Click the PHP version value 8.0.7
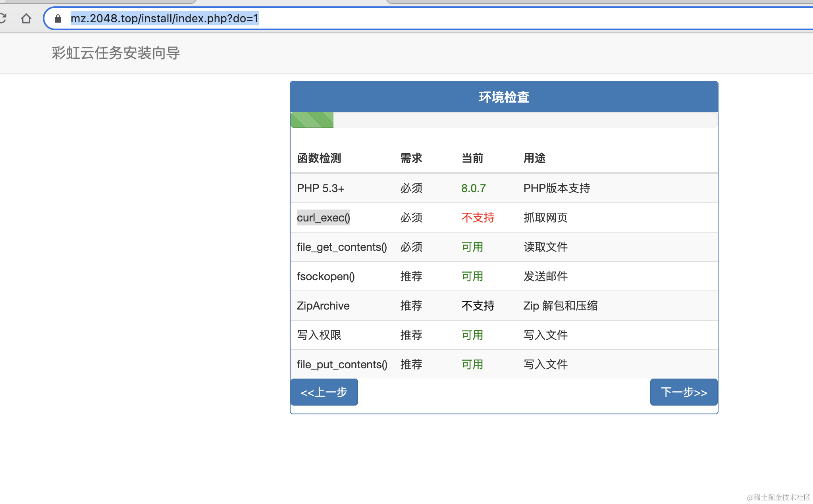Image resolution: width=813 pixels, height=504 pixels. 473,188
